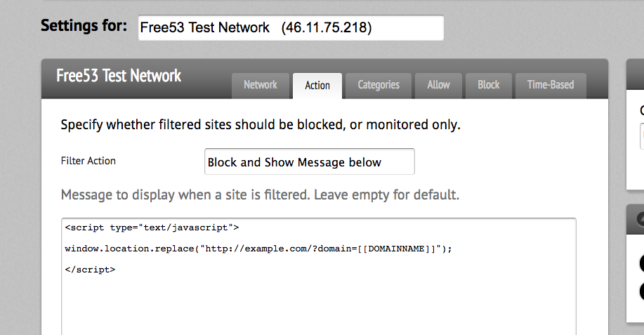The width and height of the screenshot is (644, 335).
Task: Place cursor on the script type line
Action: [152, 228]
